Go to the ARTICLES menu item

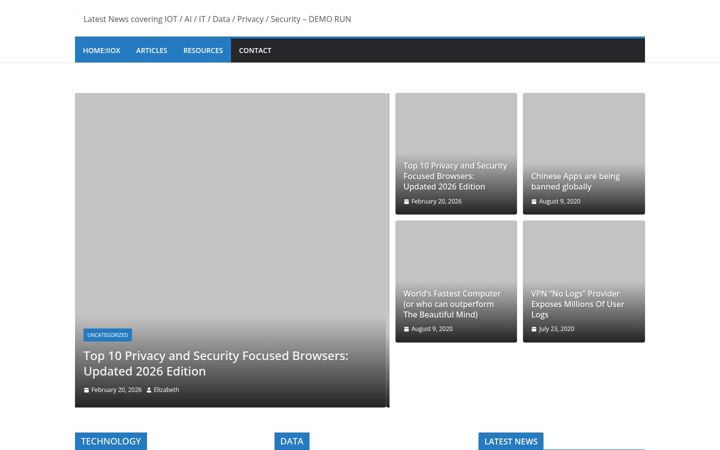tap(152, 51)
